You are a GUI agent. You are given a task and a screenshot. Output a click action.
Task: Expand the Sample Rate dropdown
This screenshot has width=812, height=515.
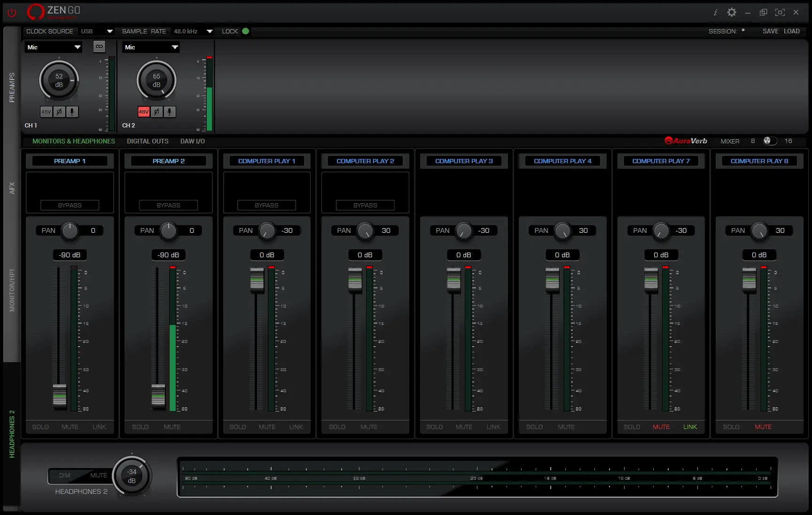click(210, 32)
